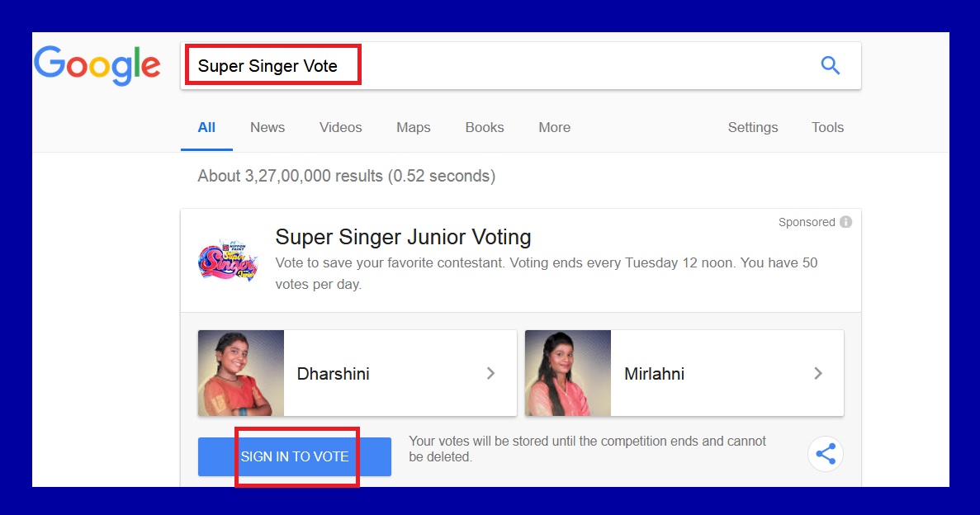The width and height of the screenshot is (980, 515).
Task: Click the Super Singer show logo
Action: tap(222, 261)
